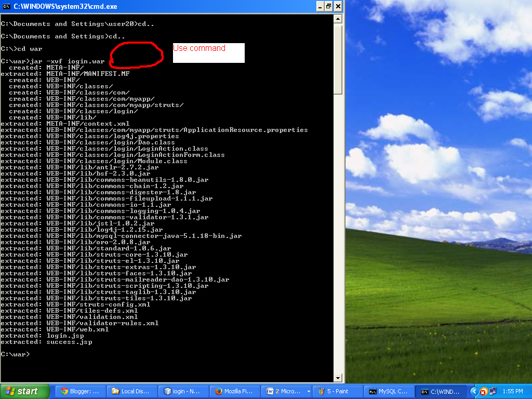
Task: Click the 'cd war' command line
Action: click(22, 49)
